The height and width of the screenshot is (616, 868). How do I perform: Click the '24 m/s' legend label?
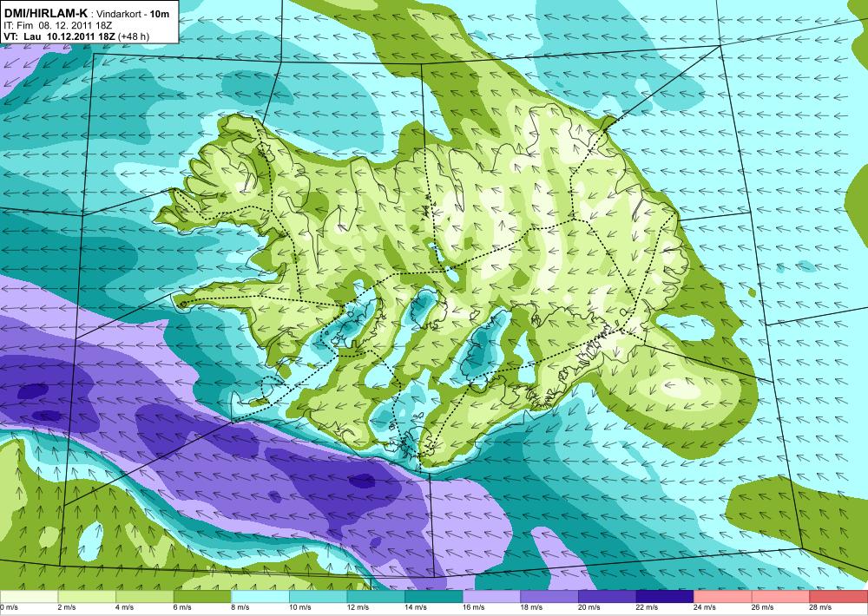705,607
